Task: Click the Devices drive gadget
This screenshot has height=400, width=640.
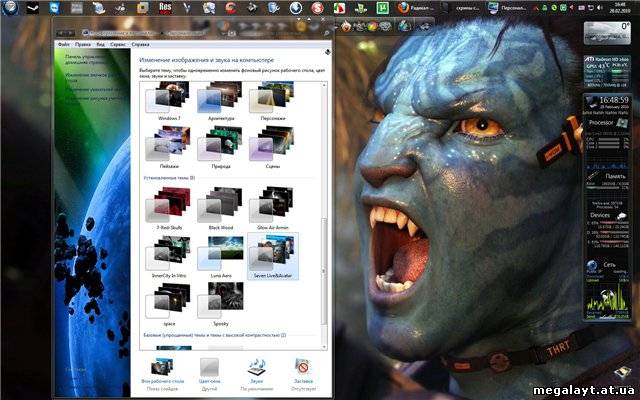Action: (607, 231)
